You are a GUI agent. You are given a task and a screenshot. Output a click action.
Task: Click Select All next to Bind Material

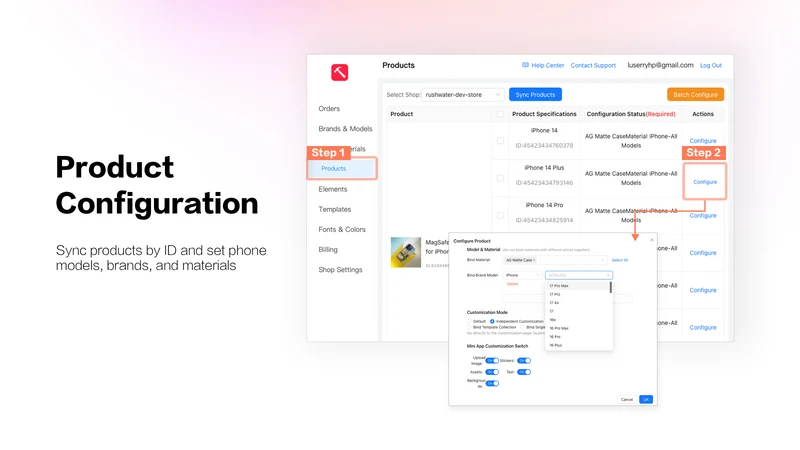[620, 260]
